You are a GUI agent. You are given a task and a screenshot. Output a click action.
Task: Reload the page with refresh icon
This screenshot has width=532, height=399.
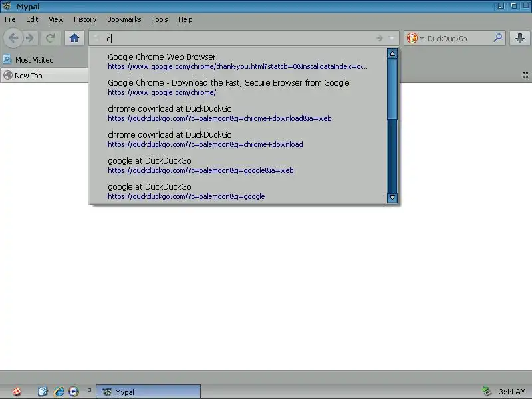(51, 38)
